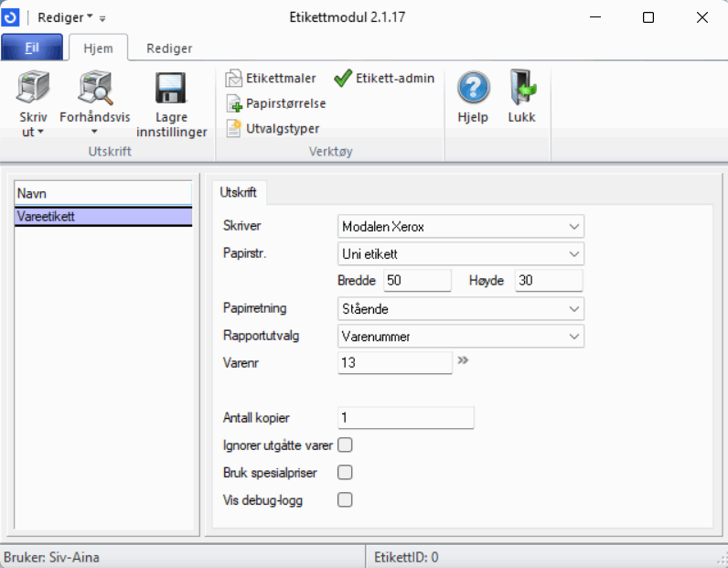Image resolution: width=728 pixels, height=568 pixels.
Task: Open Papirstørrelse paper size tool
Action: pyautogui.click(x=275, y=103)
